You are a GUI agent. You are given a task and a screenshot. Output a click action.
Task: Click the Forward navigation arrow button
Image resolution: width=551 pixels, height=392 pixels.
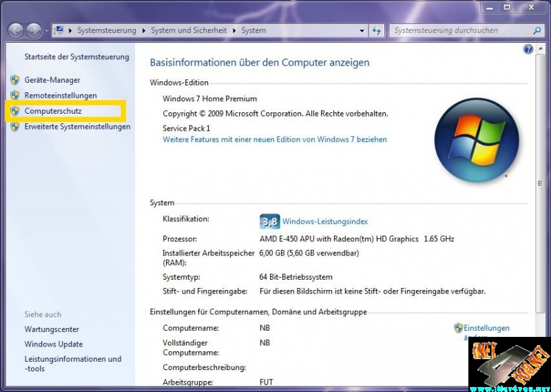33,31
